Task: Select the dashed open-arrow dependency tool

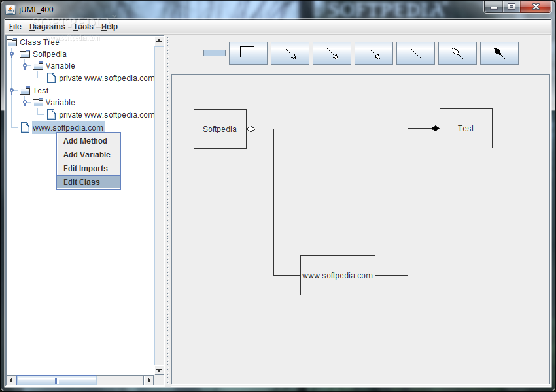Action: tap(290, 53)
